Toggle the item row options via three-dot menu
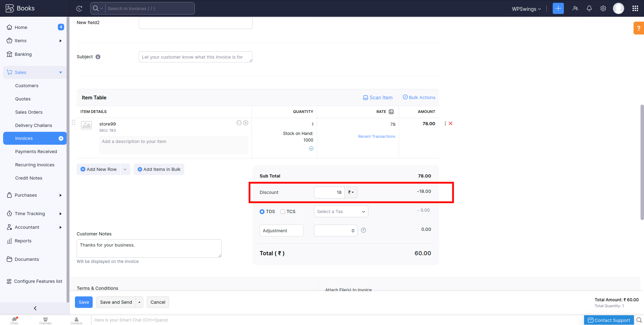 pyautogui.click(x=445, y=123)
